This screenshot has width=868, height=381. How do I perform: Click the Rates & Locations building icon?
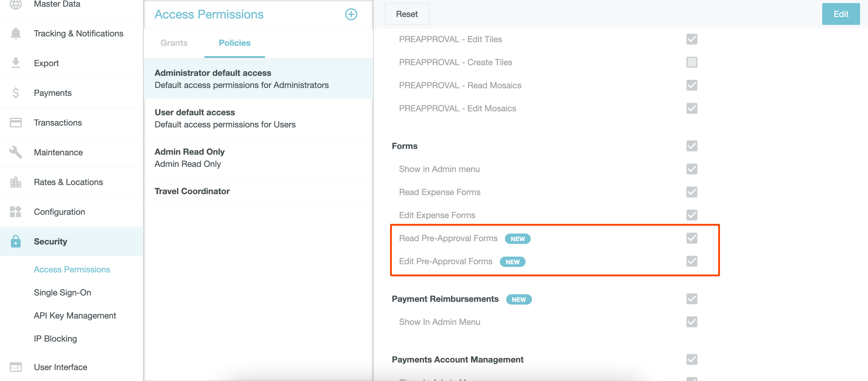(15, 182)
